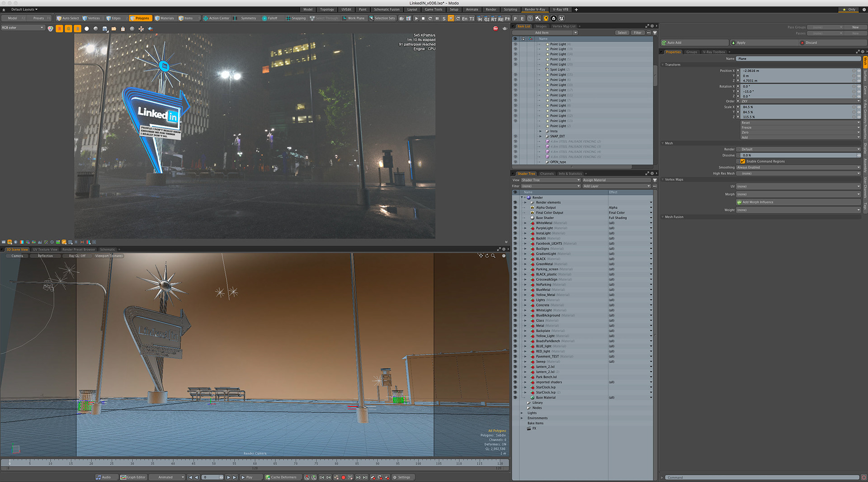Toggle Symmetry in the toolbar
Viewport: 868px width, 482px height.
pyautogui.click(x=245, y=18)
